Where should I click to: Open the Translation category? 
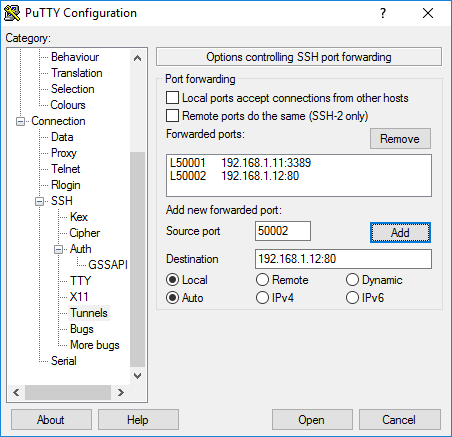click(77, 73)
